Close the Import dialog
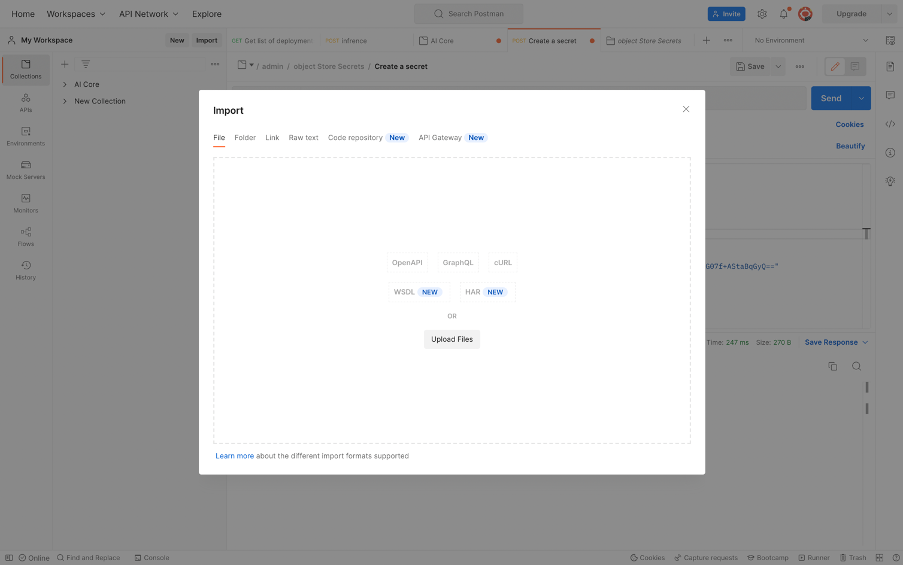Viewport: 904px width, 566px height. click(x=686, y=109)
